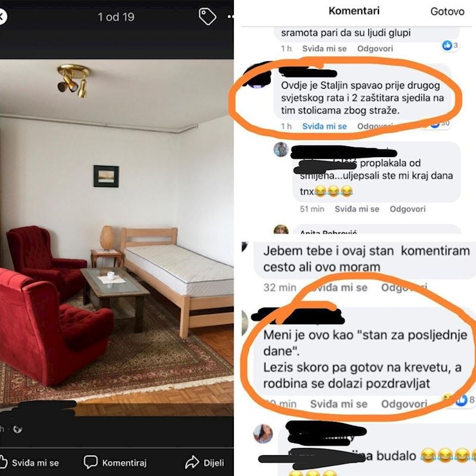
Task: Like the 'stan za posljednje dane' comment
Action: (339, 404)
